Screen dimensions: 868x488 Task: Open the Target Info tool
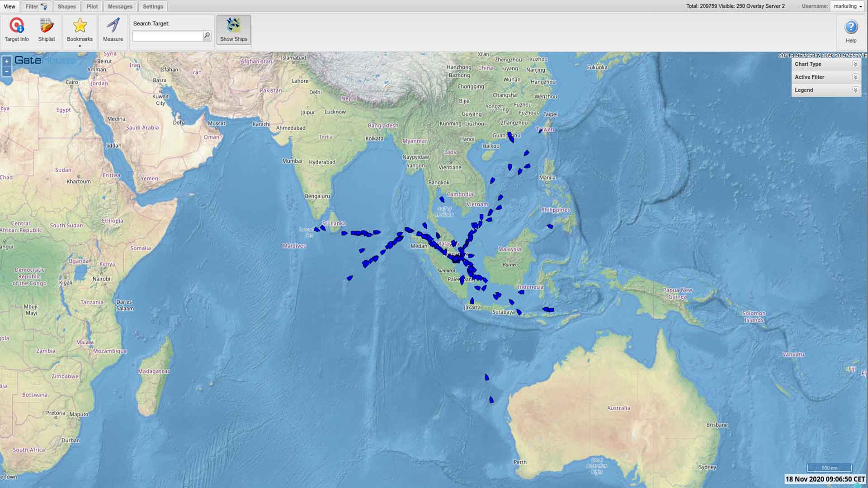tap(17, 30)
